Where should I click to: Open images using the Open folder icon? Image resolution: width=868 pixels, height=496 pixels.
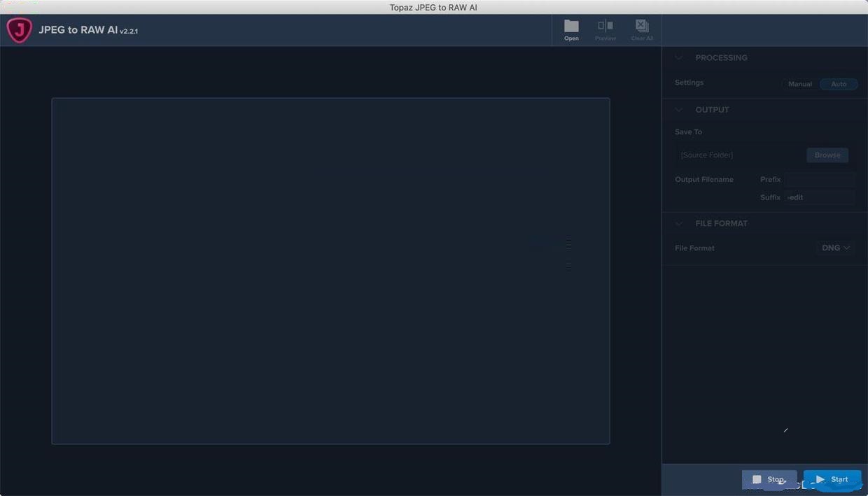571,30
